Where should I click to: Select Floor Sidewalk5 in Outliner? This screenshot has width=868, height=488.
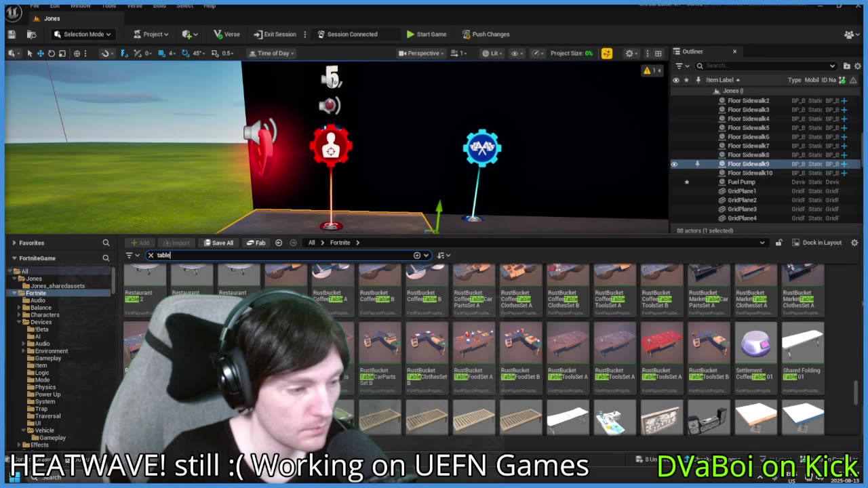748,127
